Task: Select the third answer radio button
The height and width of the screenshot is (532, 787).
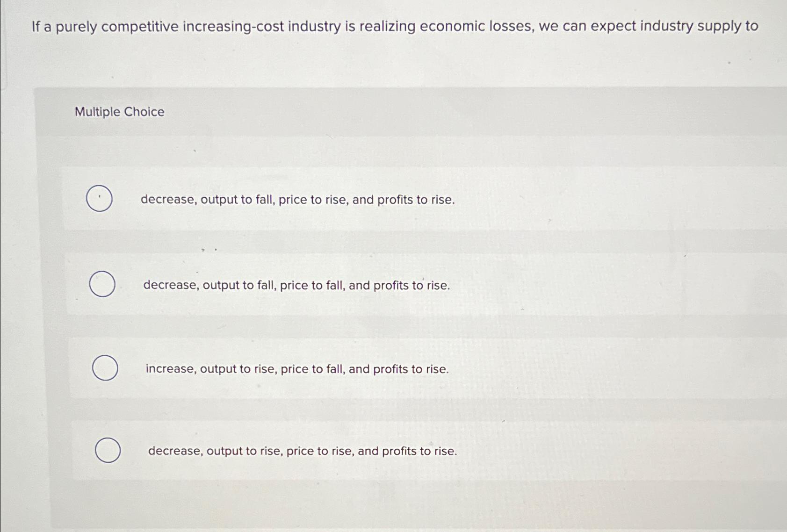Action: 106,368
